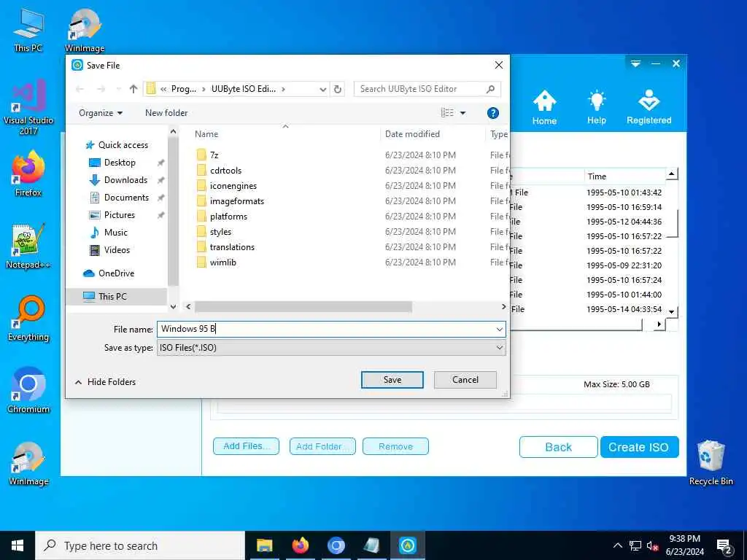Viewport: 747px width, 560px height.
Task: Select Firefox desktop shortcut
Action: tap(28, 174)
